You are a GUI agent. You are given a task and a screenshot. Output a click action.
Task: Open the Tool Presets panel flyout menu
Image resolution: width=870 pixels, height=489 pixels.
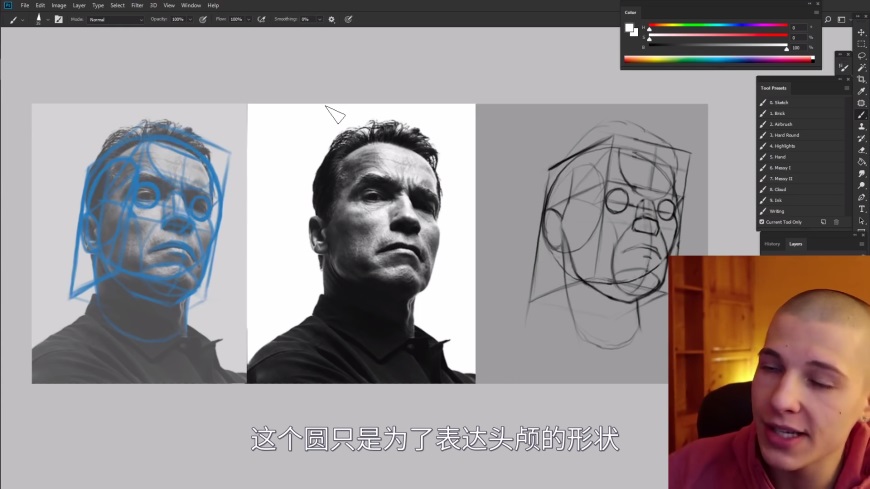847,88
